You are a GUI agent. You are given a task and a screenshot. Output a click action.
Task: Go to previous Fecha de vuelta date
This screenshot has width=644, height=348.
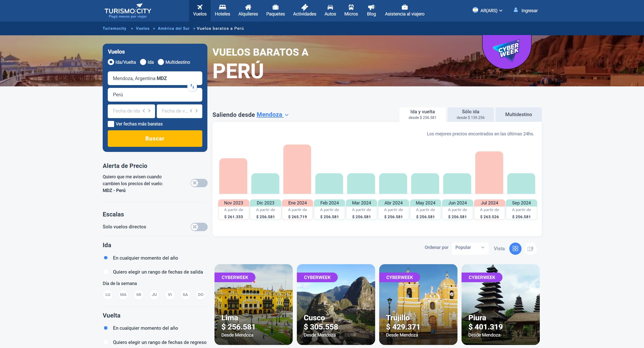click(191, 111)
